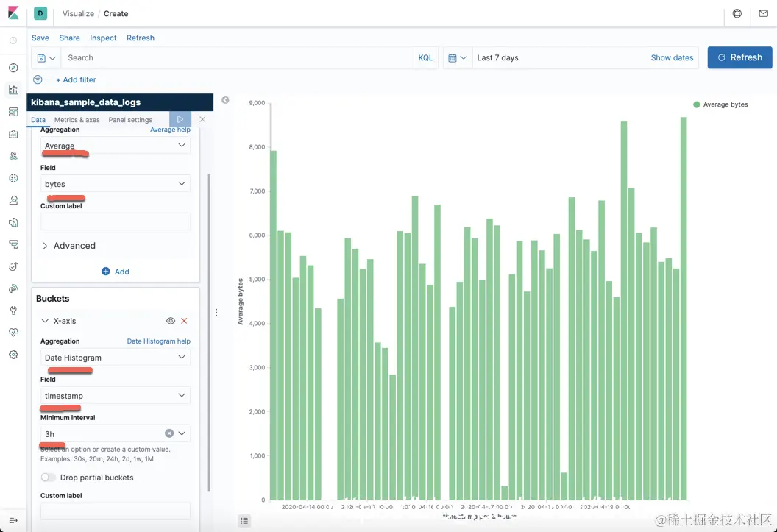This screenshot has width=777, height=532.
Task: Open Uptime icon in sidebar
Action: (13, 266)
